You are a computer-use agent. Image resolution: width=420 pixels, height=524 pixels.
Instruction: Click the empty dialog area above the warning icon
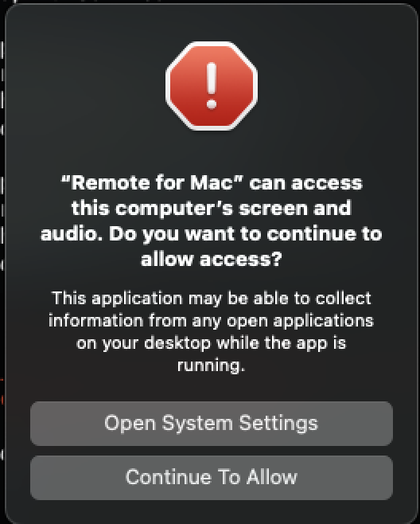point(212,22)
